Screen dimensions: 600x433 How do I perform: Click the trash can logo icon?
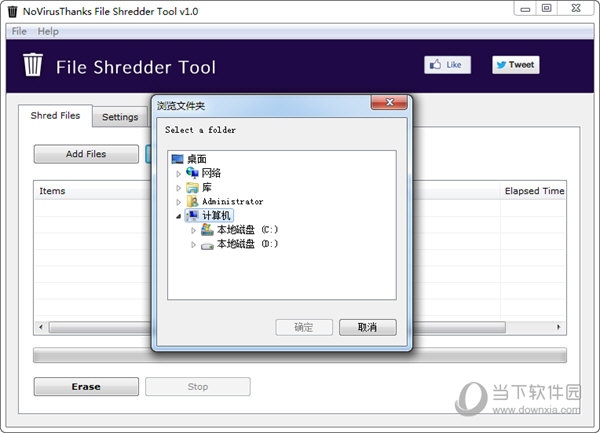(x=34, y=66)
